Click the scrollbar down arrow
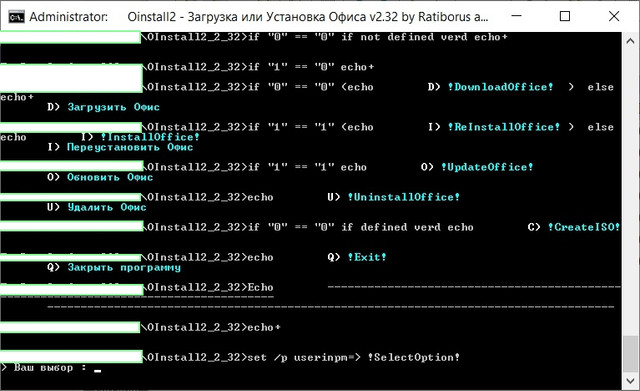Viewport: 640px width, 391px height. pyautogui.click(x=630, y=381)
